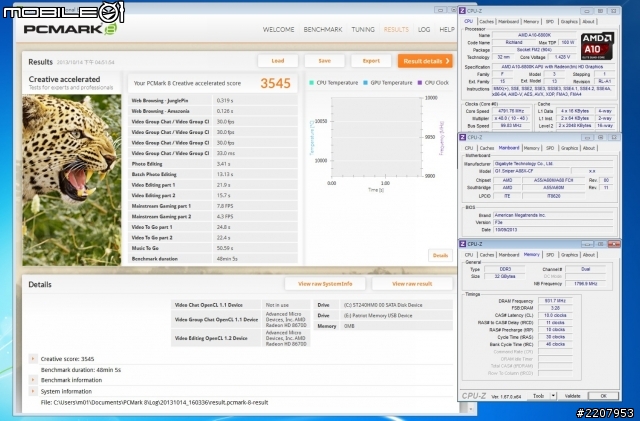
Task: Open the HELP page in PCMark
Action: (447, 29)
